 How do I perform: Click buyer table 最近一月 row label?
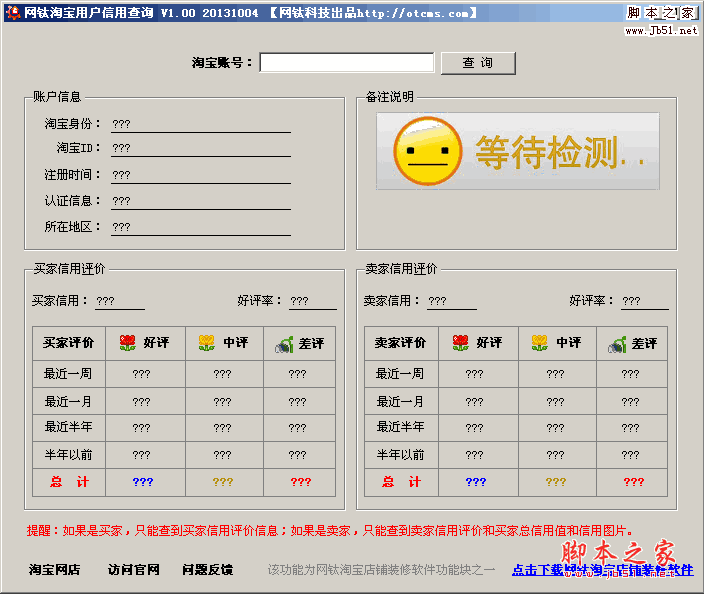coord(68,401)
